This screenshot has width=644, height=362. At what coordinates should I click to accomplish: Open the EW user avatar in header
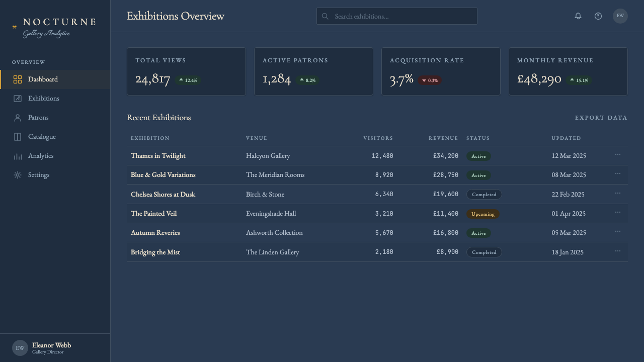(x=620, y=16)
